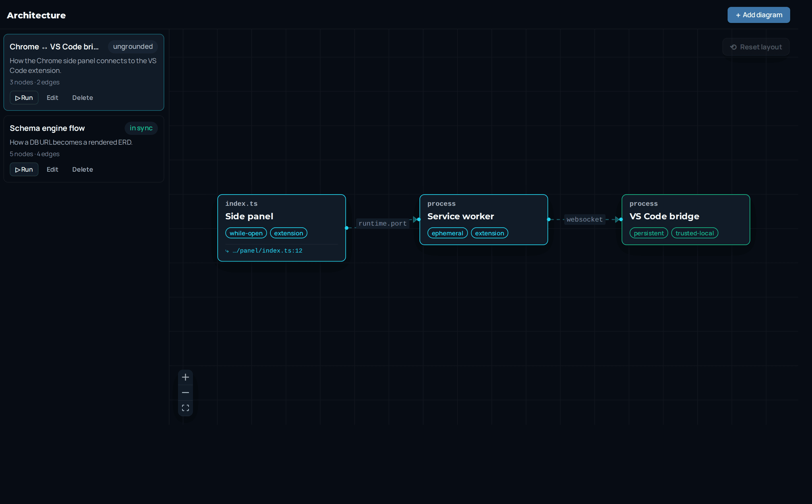Click the in sync status badge
Image resolution: width=812 pixels, height=504 pixels.
(141, 128)
